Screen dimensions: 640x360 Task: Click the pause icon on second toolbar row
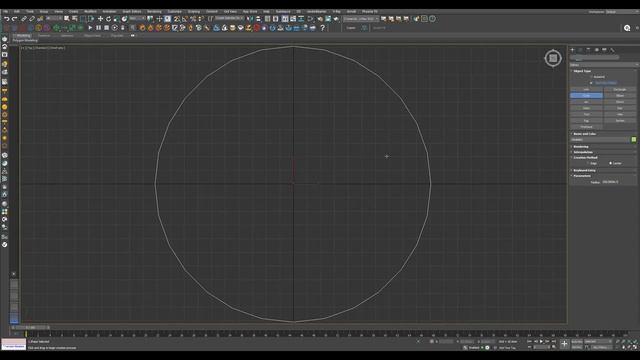(x=98, y=28)
